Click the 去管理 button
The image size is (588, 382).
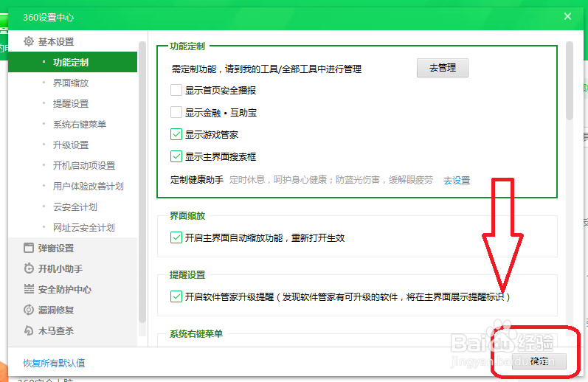coord(443,68)
